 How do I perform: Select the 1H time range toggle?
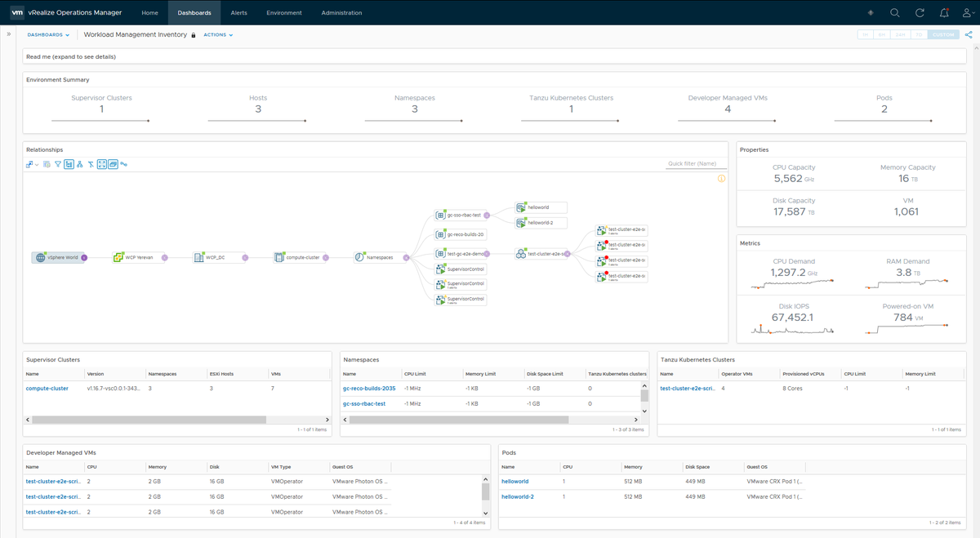[865, 35]
